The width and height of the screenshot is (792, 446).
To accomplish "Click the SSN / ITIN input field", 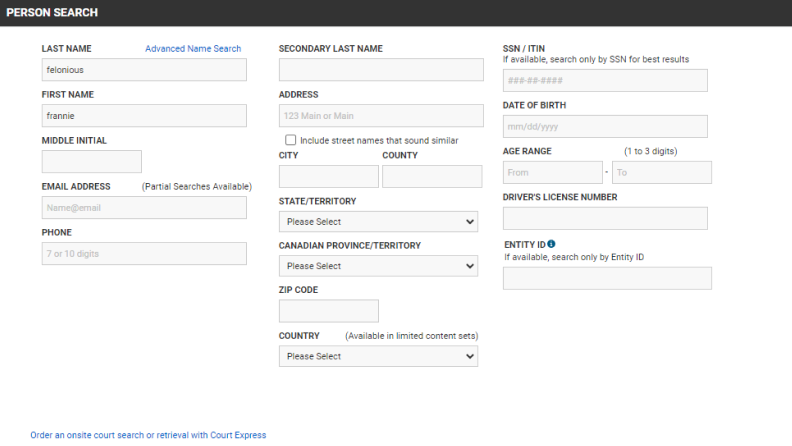I will [x=605, y=81].
